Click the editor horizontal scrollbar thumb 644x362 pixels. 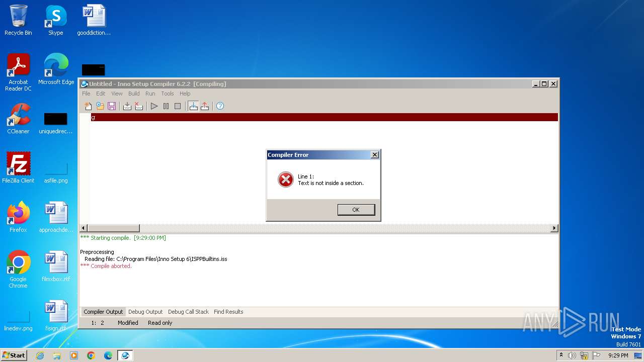coord(113,228)
